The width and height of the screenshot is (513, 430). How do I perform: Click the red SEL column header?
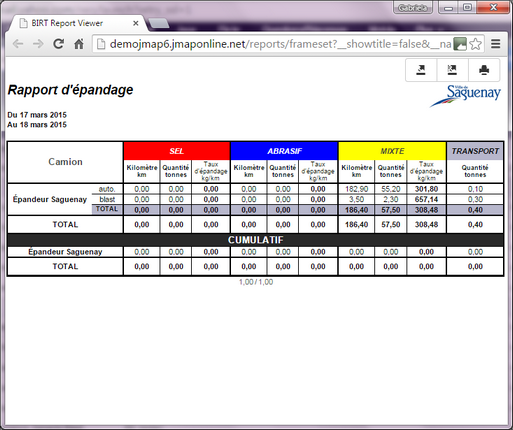177,151
